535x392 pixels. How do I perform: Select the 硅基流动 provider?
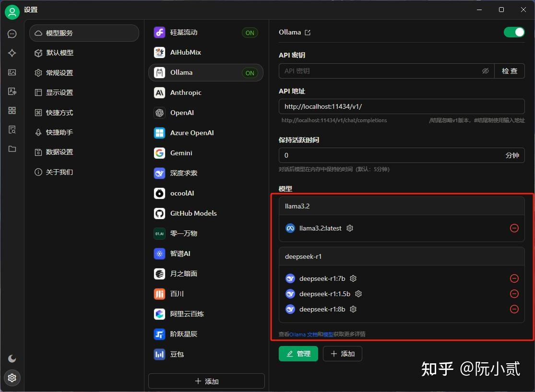[206, 33]
